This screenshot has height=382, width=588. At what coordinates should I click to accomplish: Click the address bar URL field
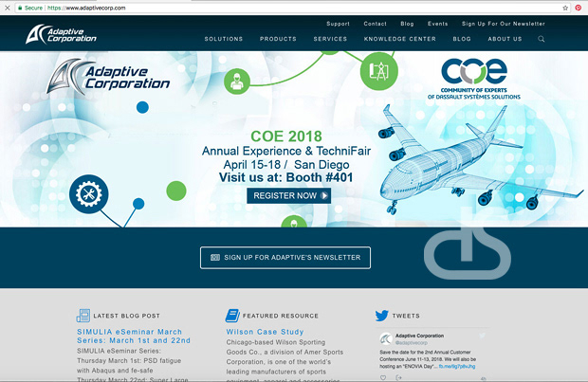[292, 8]
